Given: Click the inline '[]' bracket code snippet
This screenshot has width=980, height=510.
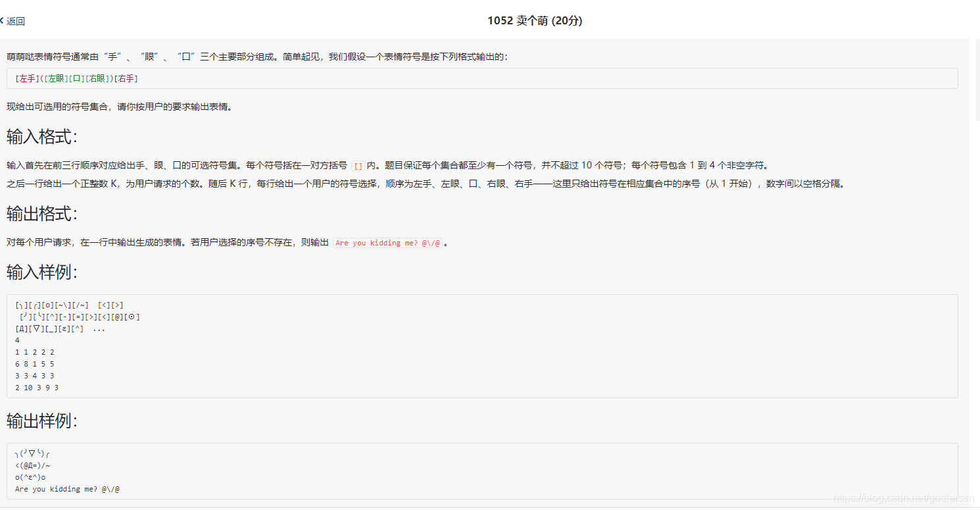Looking at the screenshot, I should (358, 166).
